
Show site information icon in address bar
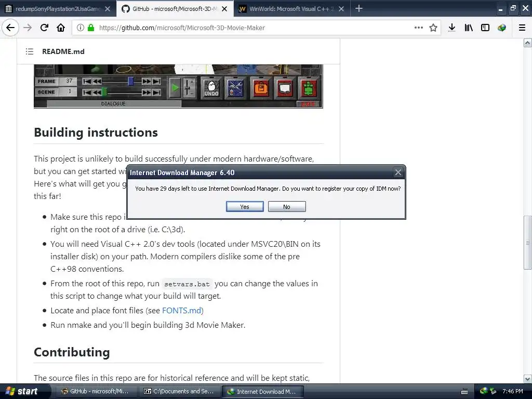(x=81, y=28)
